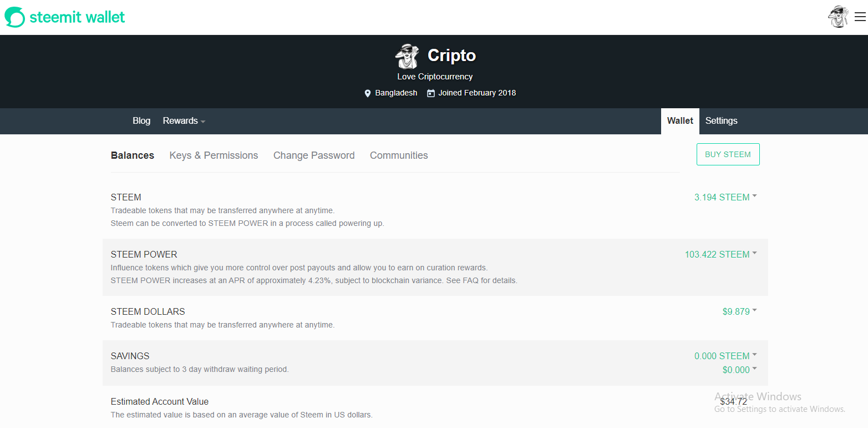This screenshot has height=428, width=868.
Task: Open the Settings tab
Action: point(722,121)
